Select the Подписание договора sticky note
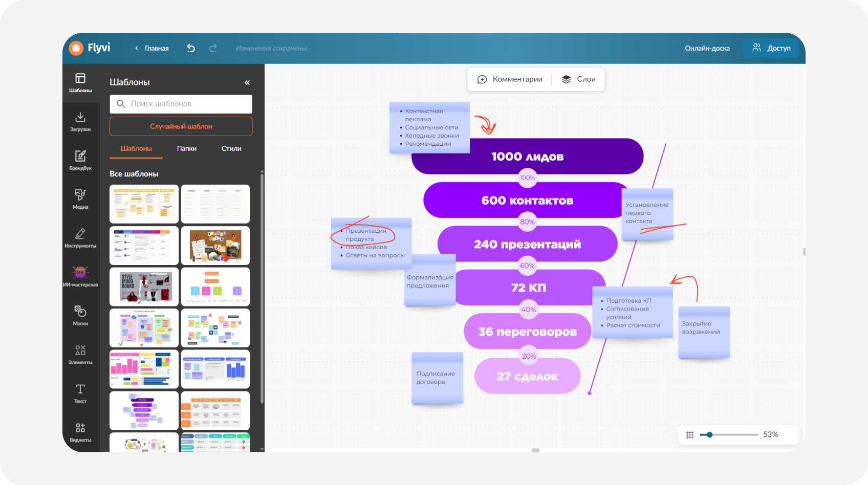868x485 pixels. [437, 378]
